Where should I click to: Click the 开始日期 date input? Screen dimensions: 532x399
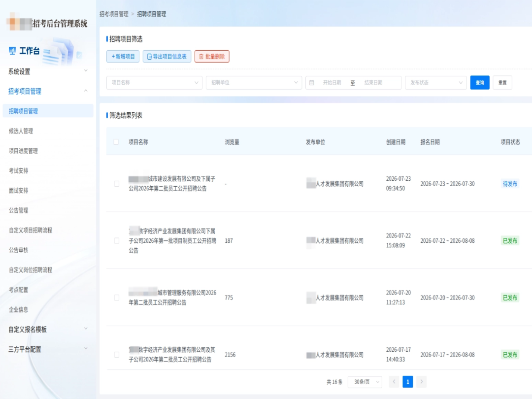coord(332,82)
